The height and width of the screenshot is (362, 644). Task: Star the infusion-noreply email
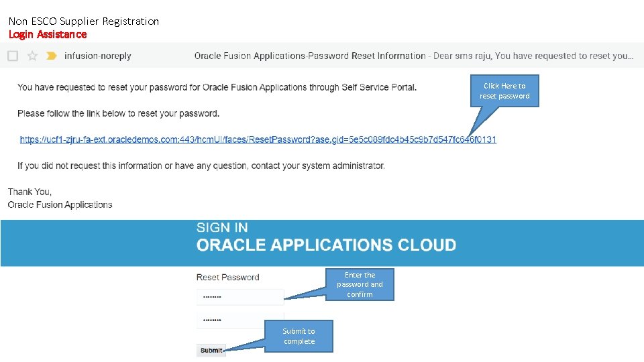tap(32, 56)
